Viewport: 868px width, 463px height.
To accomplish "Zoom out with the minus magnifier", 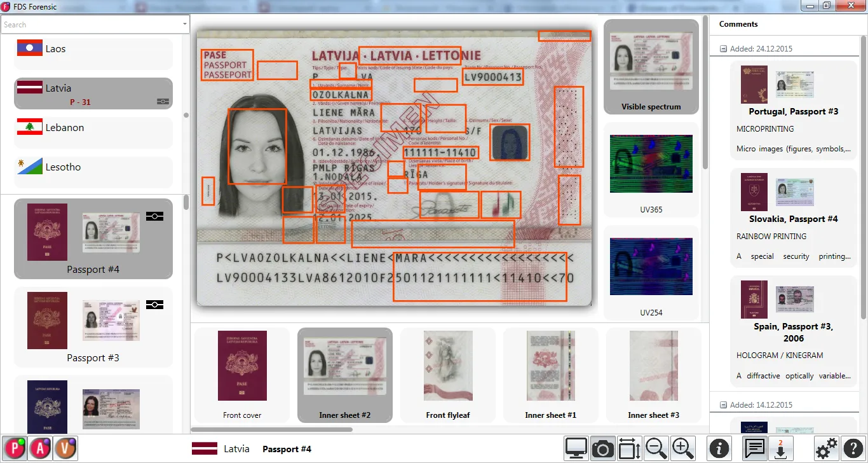I will tap(656, 449).
